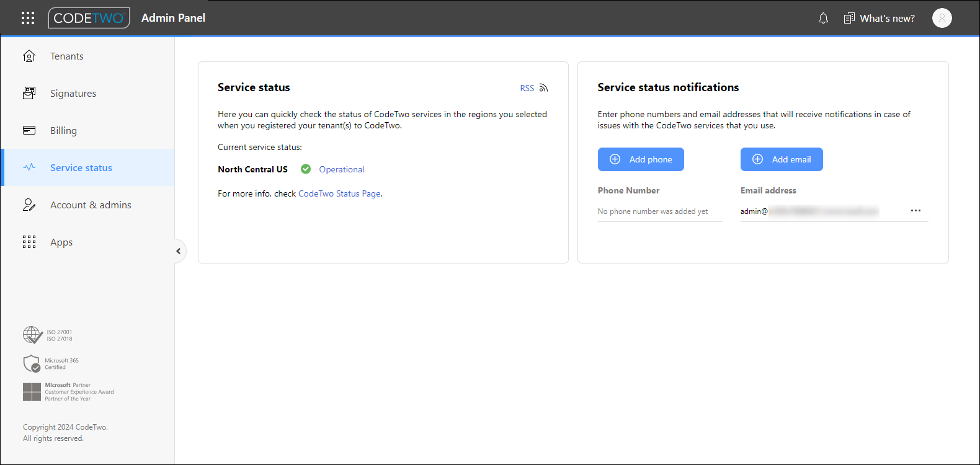
Task: Open What's new? panel
Action: click(879, 18)
